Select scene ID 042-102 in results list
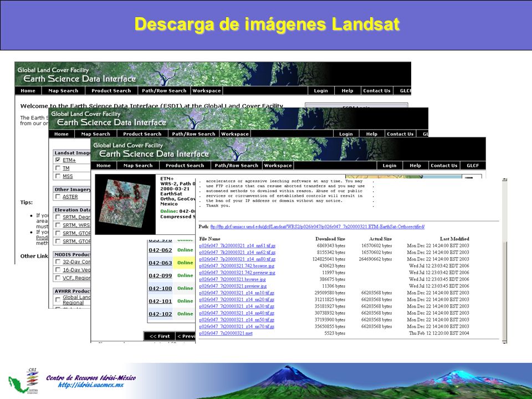This screenshot has width=532, height=399. (160, 314)
